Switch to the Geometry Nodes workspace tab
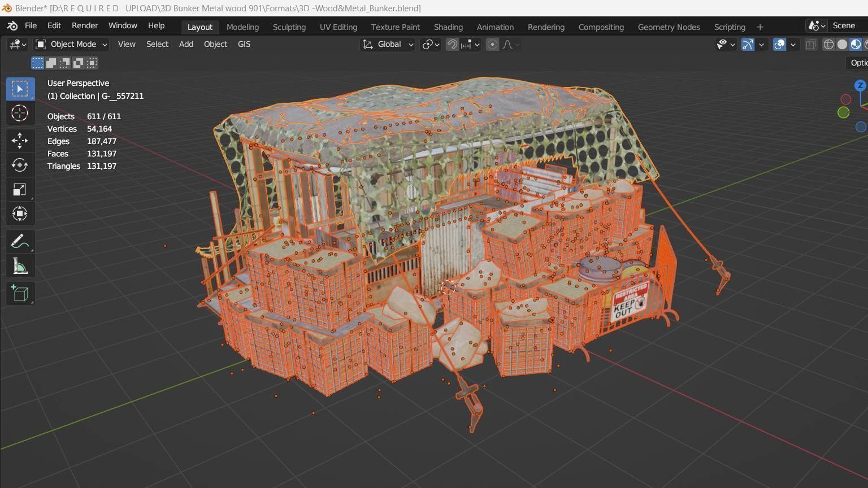This screenshot has height=488, width=868. 669,27
